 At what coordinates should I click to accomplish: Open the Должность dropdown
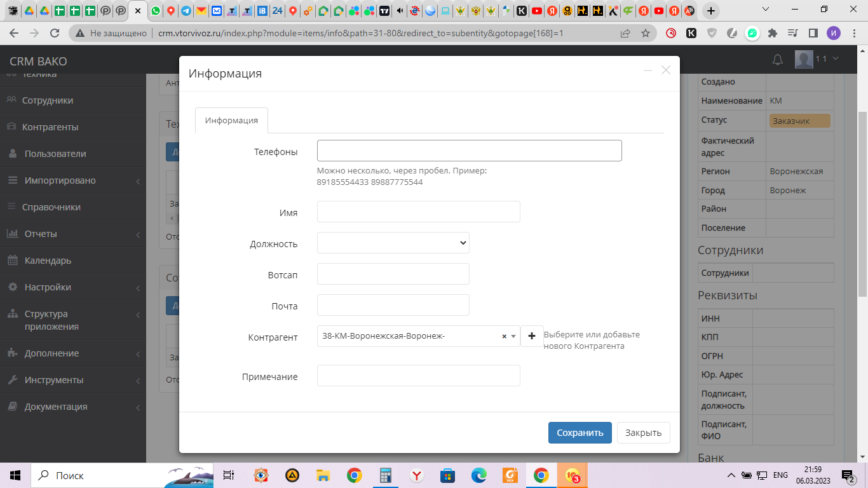(393, 243)
